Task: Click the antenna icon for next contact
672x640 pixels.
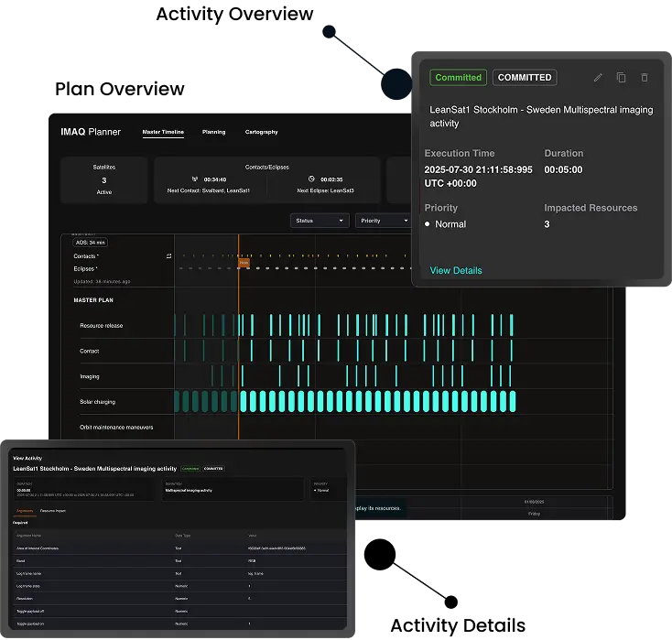Action: tap(195, 179)
